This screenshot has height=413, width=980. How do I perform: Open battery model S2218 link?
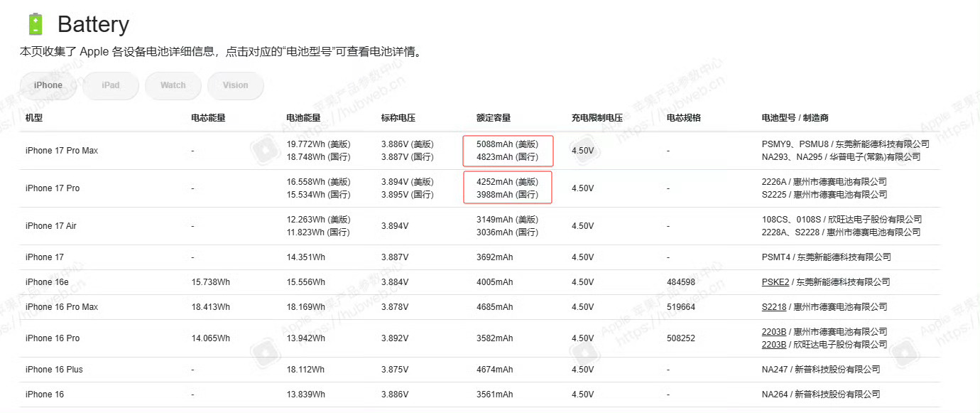pos(774,307)
